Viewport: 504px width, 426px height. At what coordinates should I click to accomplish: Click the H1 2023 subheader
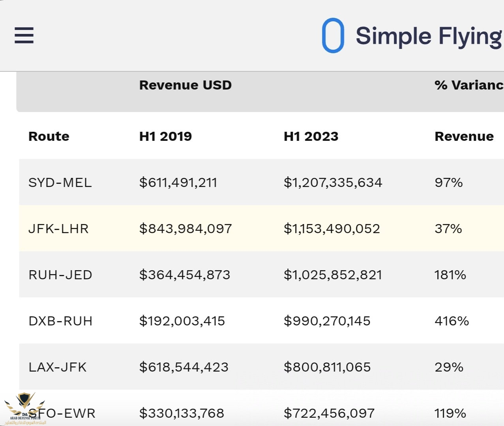tap(311, 136)
